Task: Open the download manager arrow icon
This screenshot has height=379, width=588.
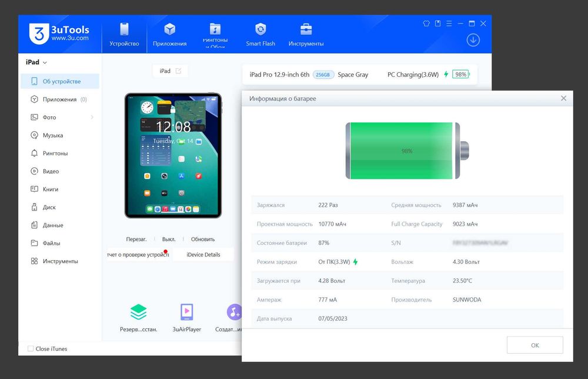Action: click(473, 40)
